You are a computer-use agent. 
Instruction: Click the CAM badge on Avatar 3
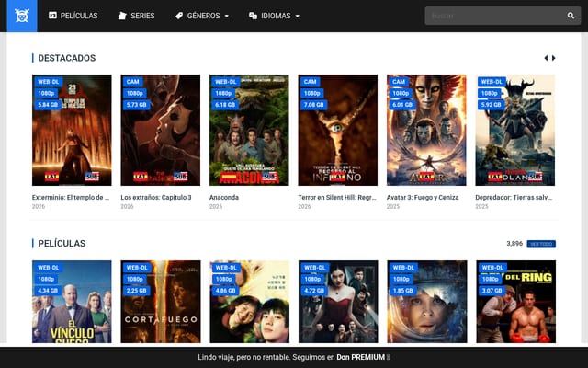(x=399, y=82)
